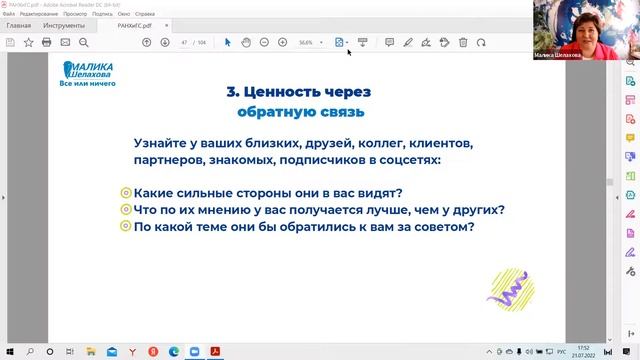Zoom in with the plus circle button
Screen dimensions: 640x360
(x=282, y=42)
